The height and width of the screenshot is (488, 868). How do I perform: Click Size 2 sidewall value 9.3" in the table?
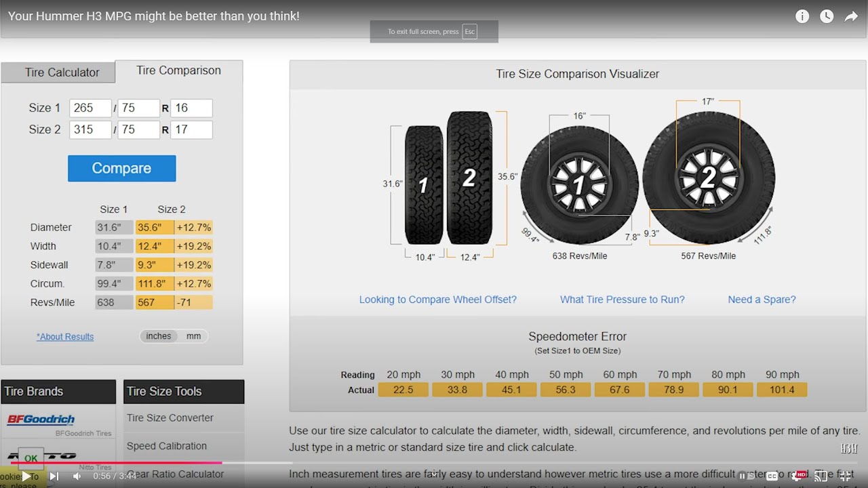[155, 265]
